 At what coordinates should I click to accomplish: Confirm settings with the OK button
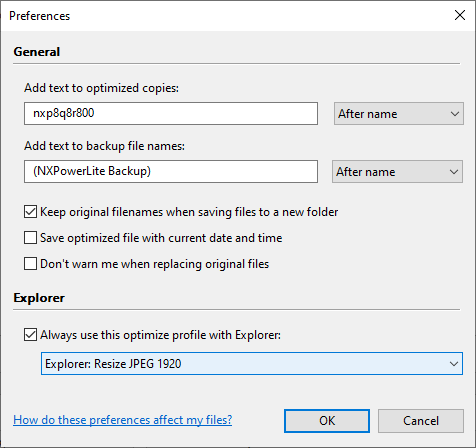[x=327, y=421]
